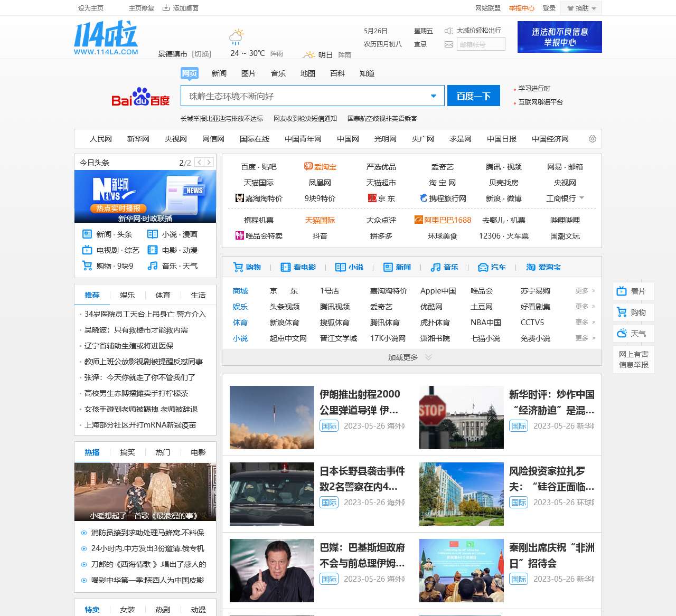
Task: Switch to 搞笑 video tab
Action: [x=127, y=452]
